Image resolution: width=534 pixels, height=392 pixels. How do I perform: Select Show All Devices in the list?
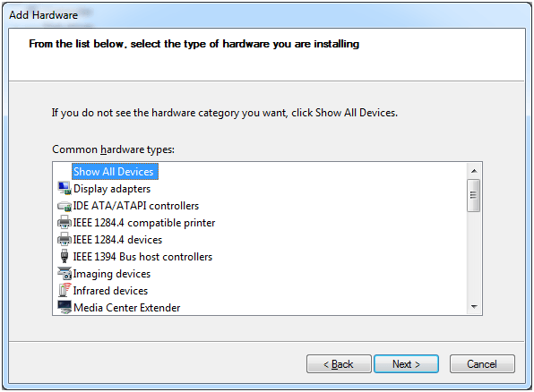click(115, 172)
